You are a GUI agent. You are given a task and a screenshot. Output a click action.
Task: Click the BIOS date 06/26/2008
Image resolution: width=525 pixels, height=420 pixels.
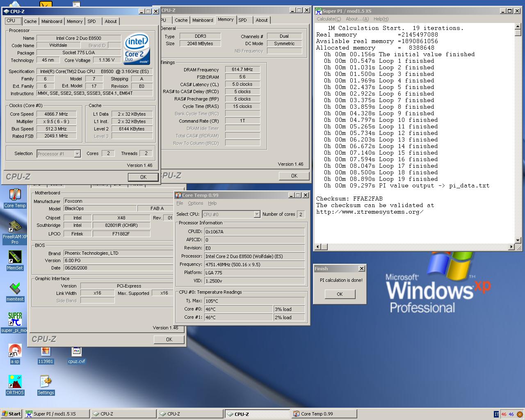tap(118, 268)
